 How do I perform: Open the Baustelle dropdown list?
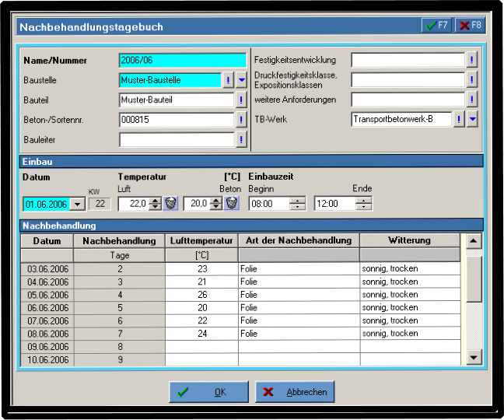pyautogui.click(x=241, y=79)
